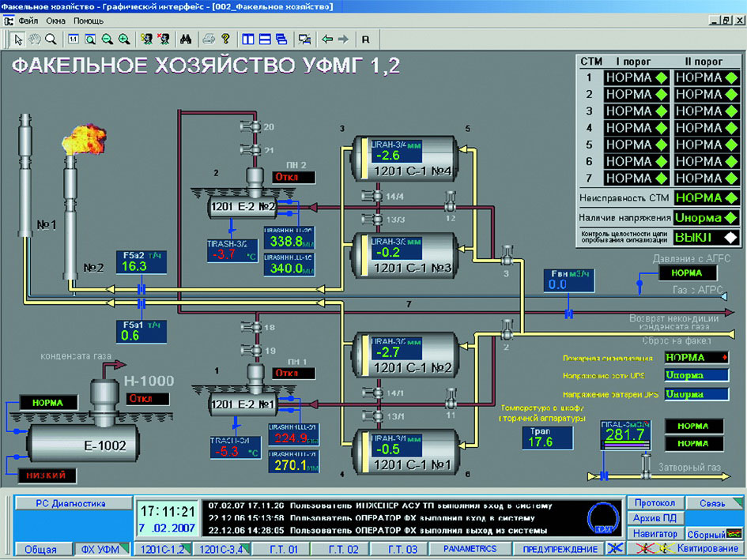Click the yellow question mark help icon
This screenshot has width=747, height=560.
point(225,38)
